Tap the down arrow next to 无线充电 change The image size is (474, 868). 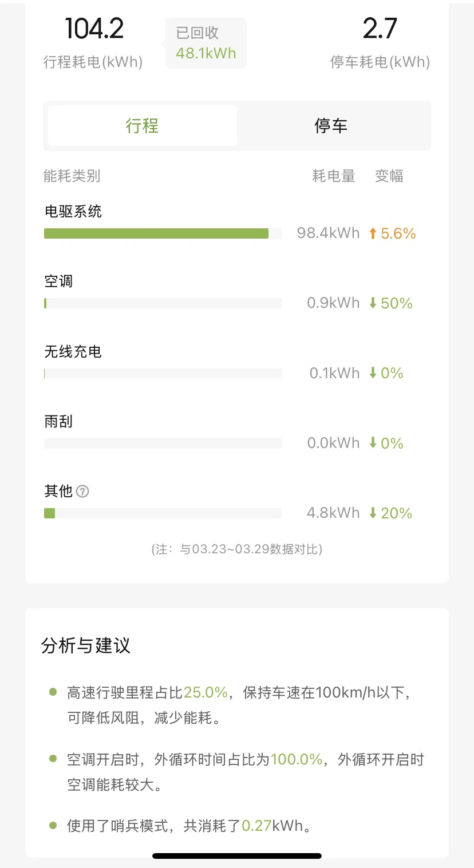[x=373, y=373]
